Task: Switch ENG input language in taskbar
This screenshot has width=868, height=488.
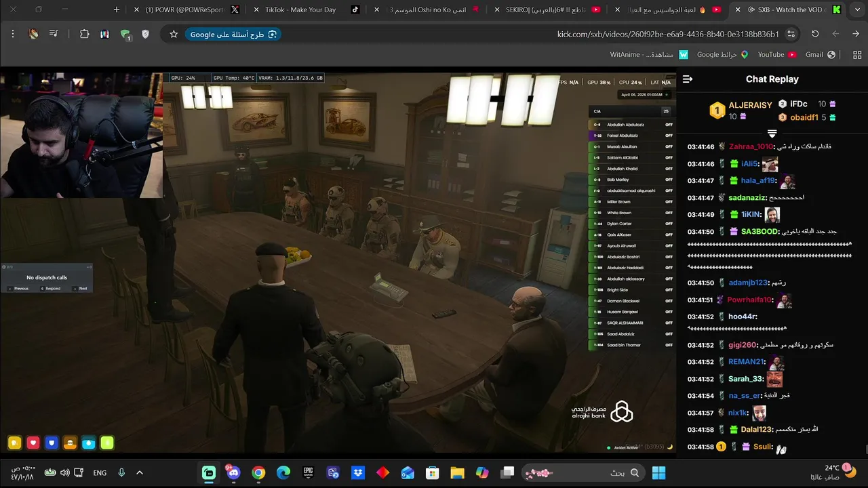Action: (x=100, y=472)
